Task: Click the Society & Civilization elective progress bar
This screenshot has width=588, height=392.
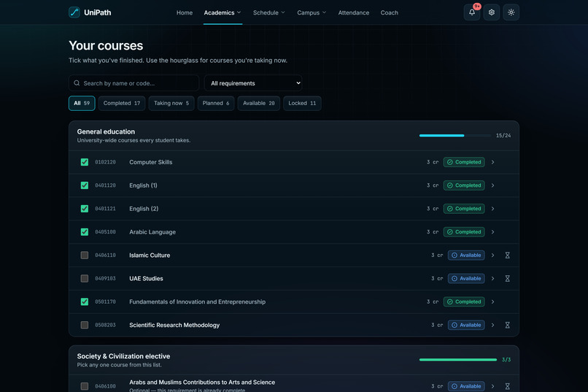Action: tap(458, 360)
